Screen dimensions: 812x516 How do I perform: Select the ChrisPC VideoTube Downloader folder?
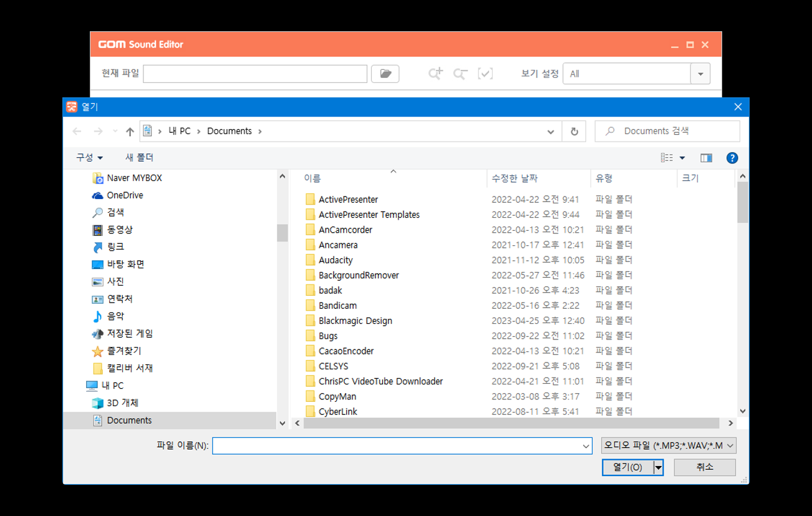click(x=380, y=381)
